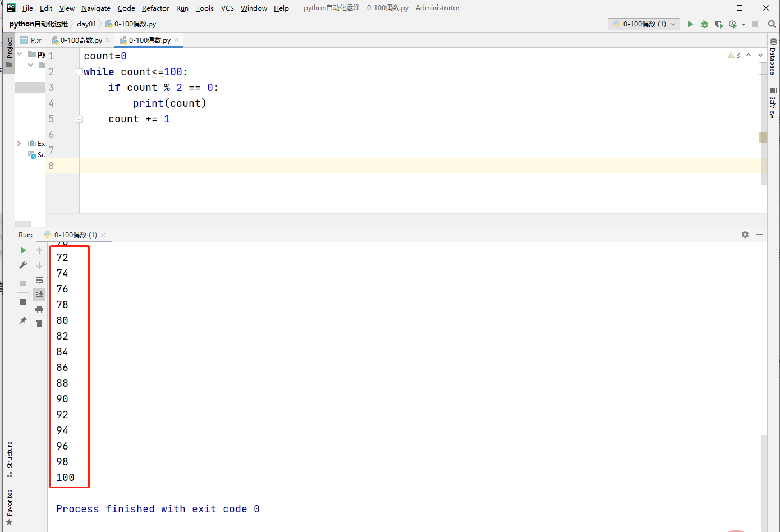This screenshot has height=532, width=780.
Task: Close the 0-100偶数.py editor tab
Action: tap(176, 40)
